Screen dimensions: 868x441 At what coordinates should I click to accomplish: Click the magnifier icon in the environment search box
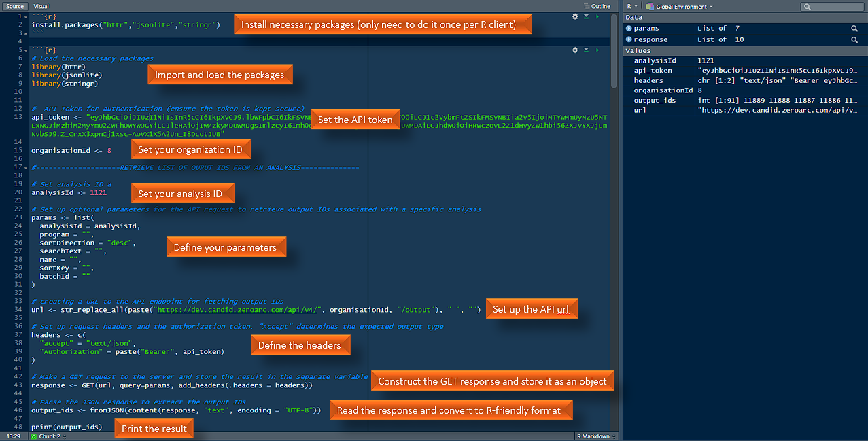tap(807, 7)
